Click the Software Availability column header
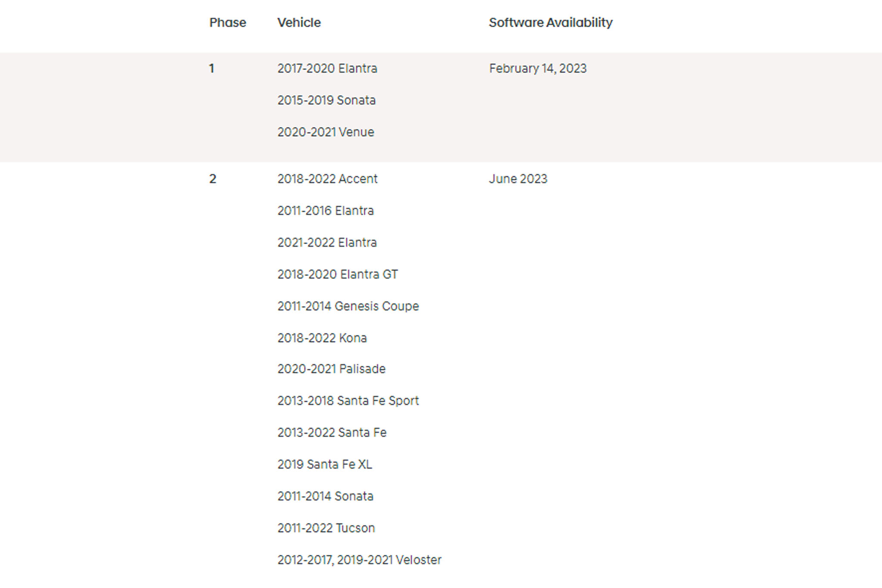This screenshot has width=882, height=588. [550, 22]
